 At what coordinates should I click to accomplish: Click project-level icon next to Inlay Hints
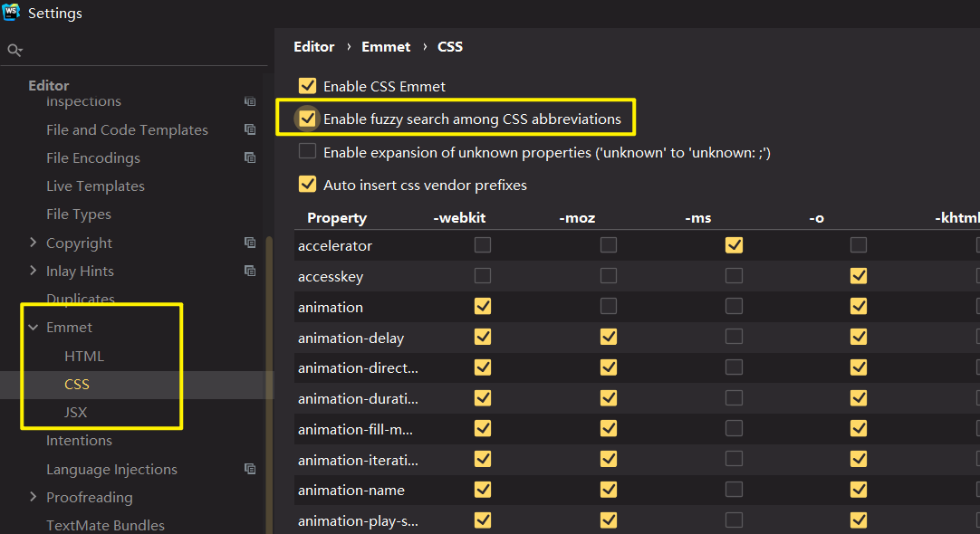pyautogui.click(x=250, y=271)
